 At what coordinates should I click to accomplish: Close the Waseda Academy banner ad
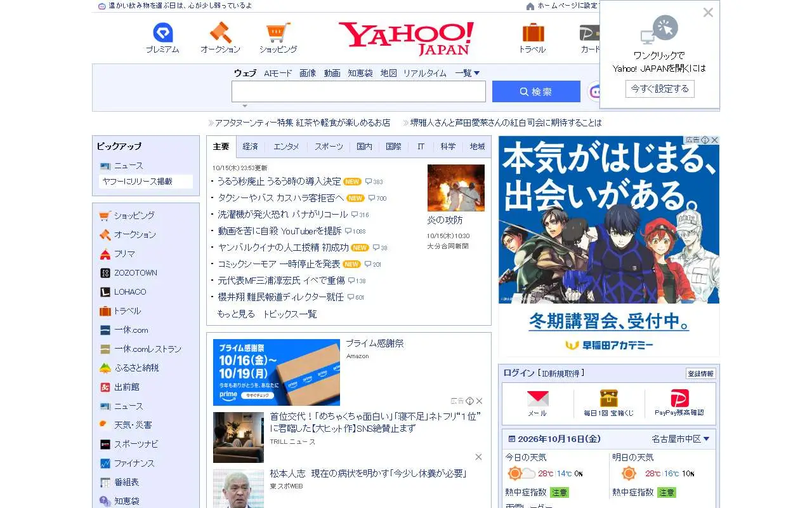(714, 140)
